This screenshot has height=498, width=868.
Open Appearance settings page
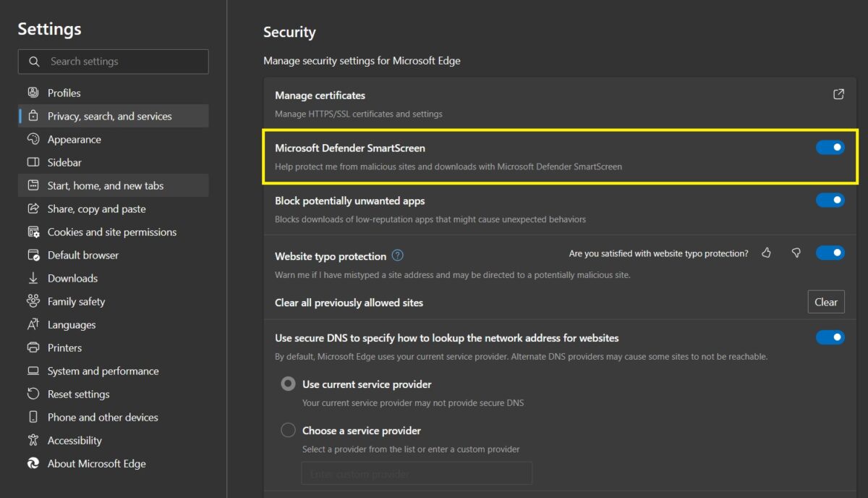point(114,139)
